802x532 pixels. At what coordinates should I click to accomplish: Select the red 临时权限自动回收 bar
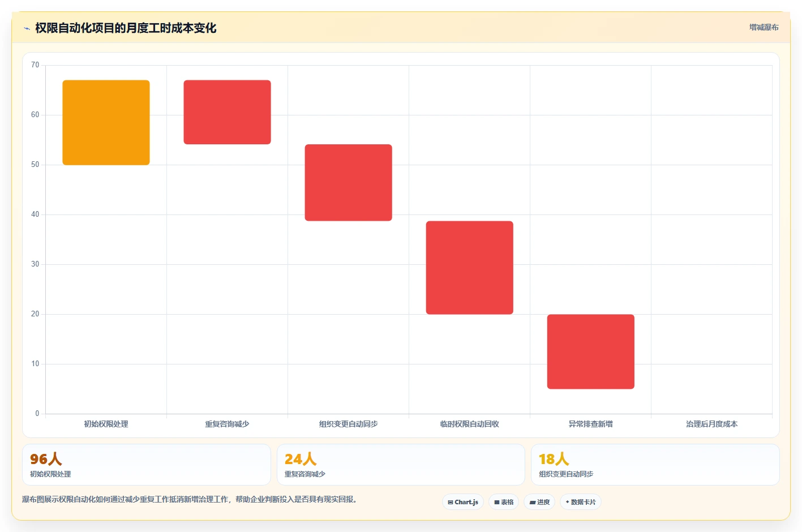[469, 268]
